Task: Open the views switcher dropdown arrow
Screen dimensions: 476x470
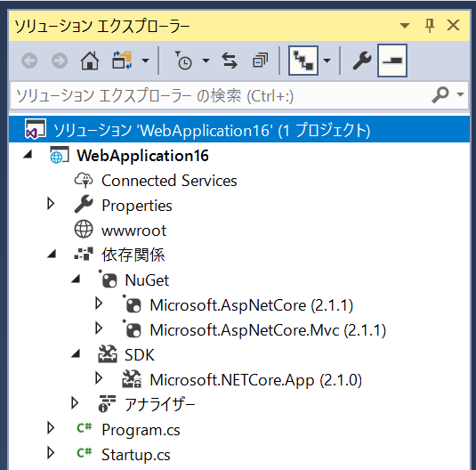Action: pyautogui.click(x=145, y=61)
